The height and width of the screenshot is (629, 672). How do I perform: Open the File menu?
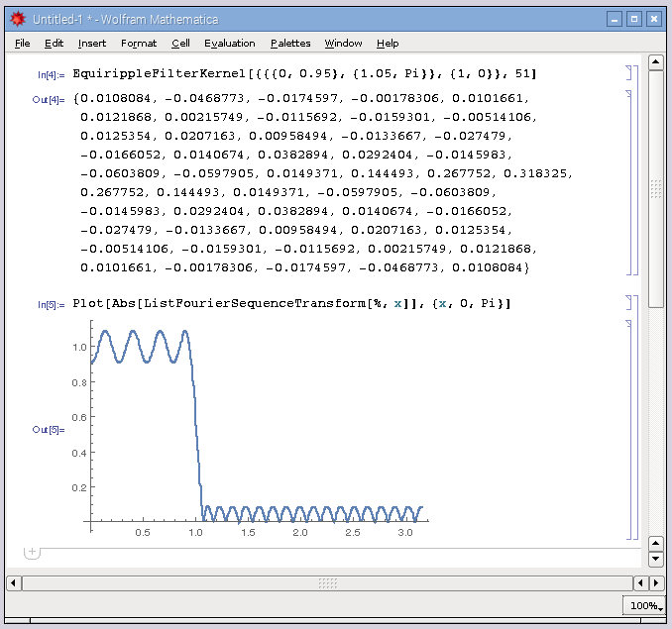[22, 44]
